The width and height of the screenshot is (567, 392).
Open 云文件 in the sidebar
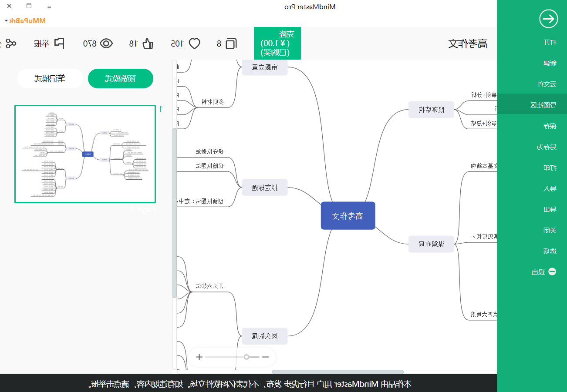point(547,84)
